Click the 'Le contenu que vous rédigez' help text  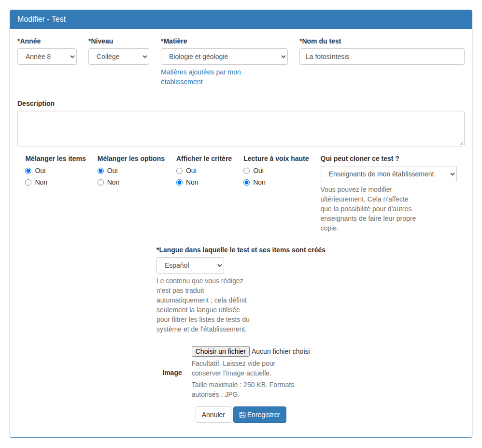(203, 305)
